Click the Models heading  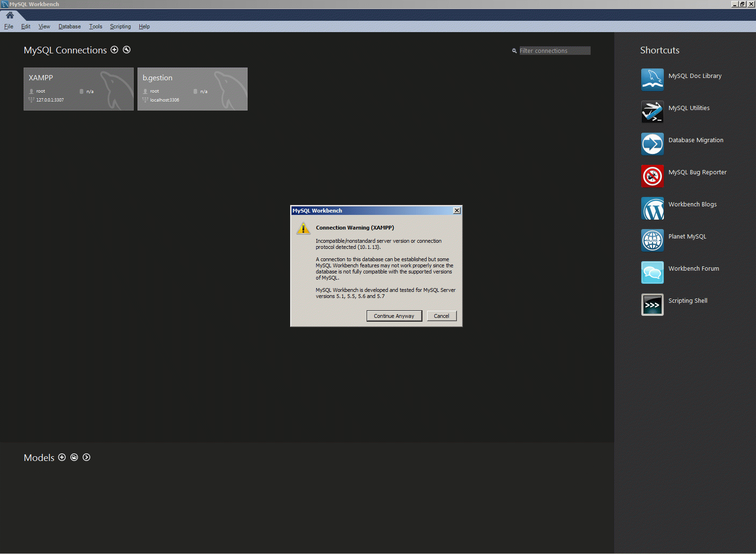[x=39, y=458]
